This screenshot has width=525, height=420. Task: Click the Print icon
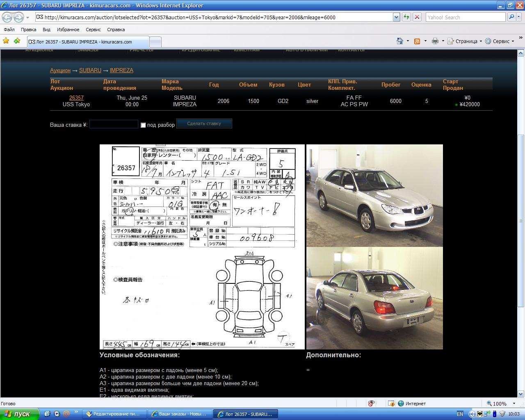click(x=435, y=41)
